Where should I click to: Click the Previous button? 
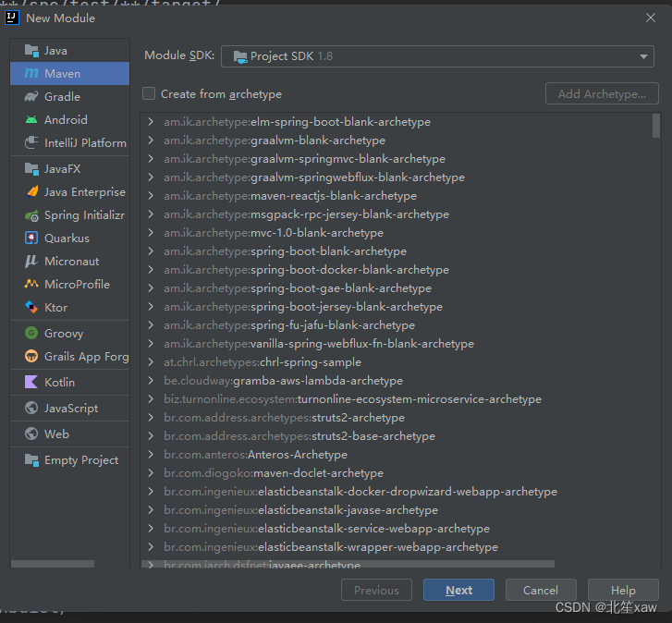pyautogui.click(x=376, y=590)
